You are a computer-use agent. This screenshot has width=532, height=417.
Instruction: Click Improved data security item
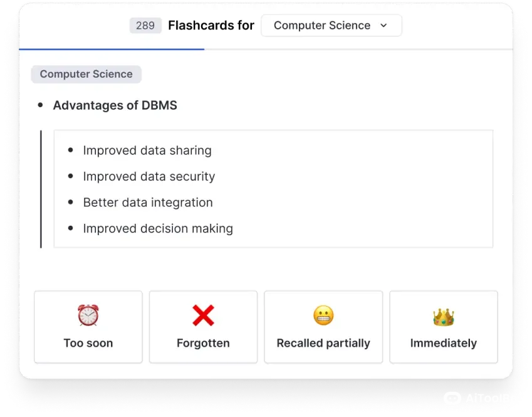tap(149, 177)
